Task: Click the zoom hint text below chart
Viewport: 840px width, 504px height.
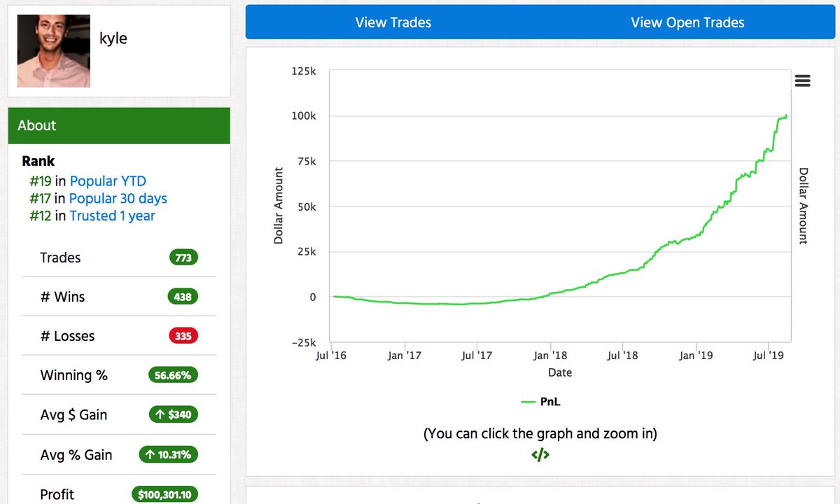Action: 540,433
